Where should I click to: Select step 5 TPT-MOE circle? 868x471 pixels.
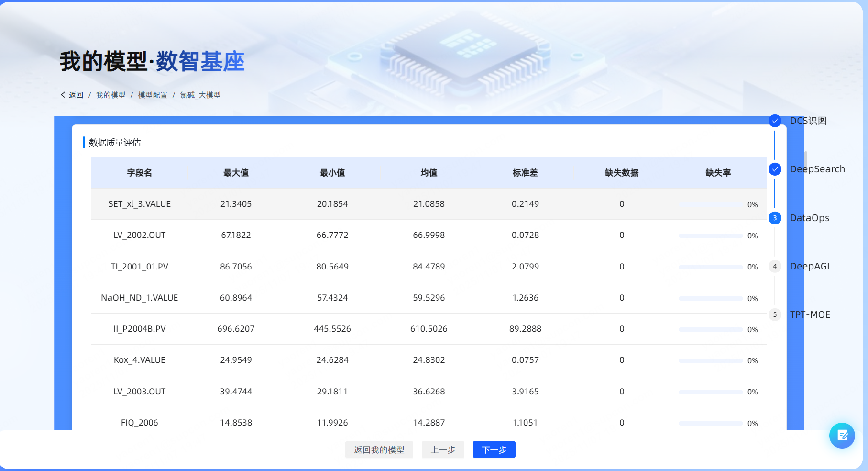click(x=775, y=315)
